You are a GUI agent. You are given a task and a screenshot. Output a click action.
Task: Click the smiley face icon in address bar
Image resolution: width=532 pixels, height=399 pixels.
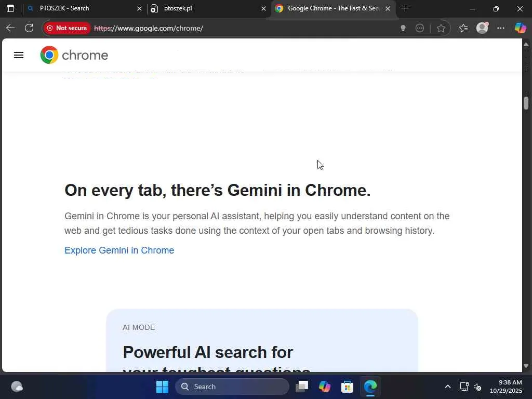pos(420,28)
